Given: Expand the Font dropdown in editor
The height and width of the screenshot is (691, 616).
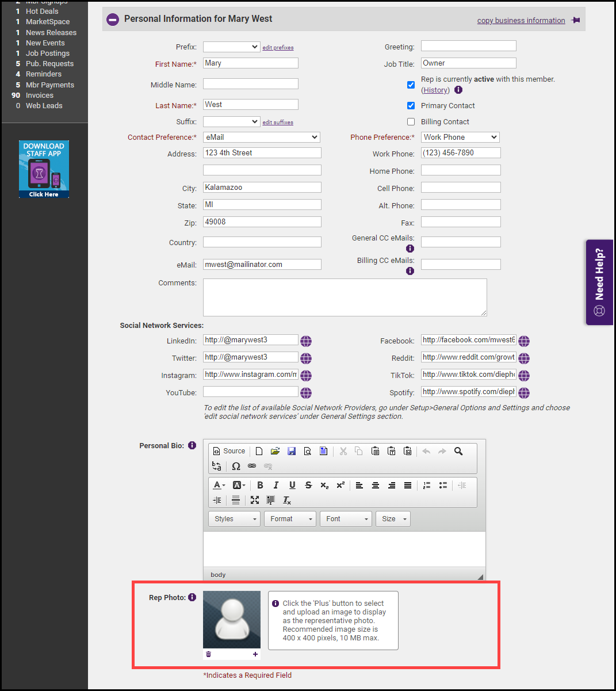Looking at the screenshot, I should tap(346, 519).
